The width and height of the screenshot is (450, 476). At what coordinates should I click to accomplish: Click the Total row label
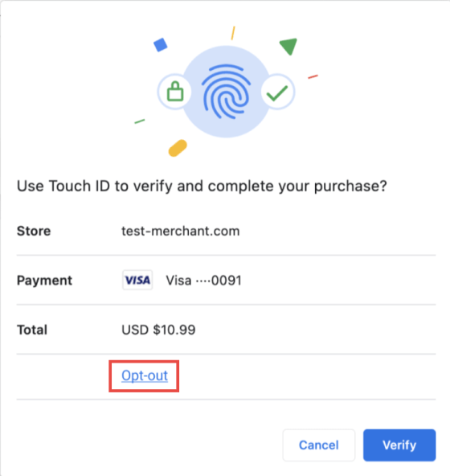(x=32, y=330)
